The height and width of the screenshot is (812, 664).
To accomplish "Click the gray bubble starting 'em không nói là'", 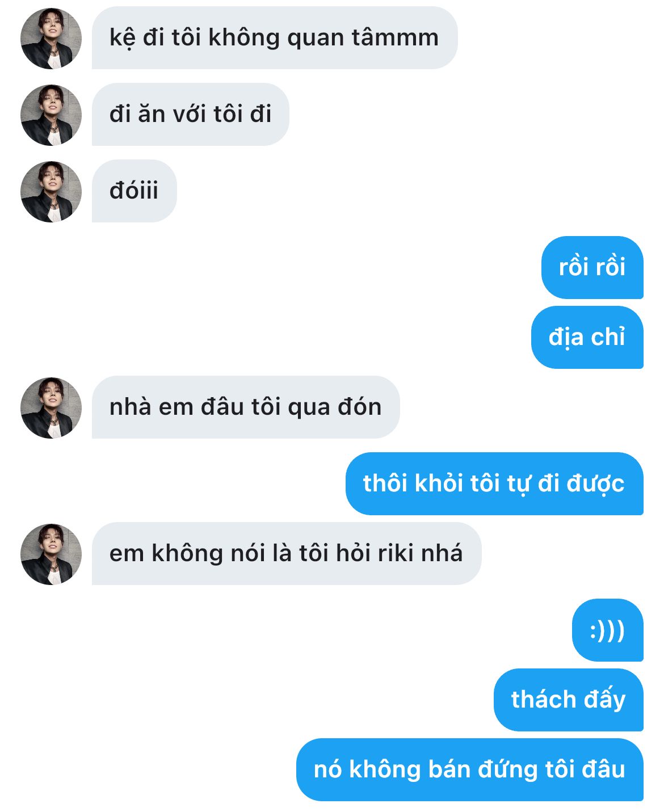I will [x=286, y=554].
